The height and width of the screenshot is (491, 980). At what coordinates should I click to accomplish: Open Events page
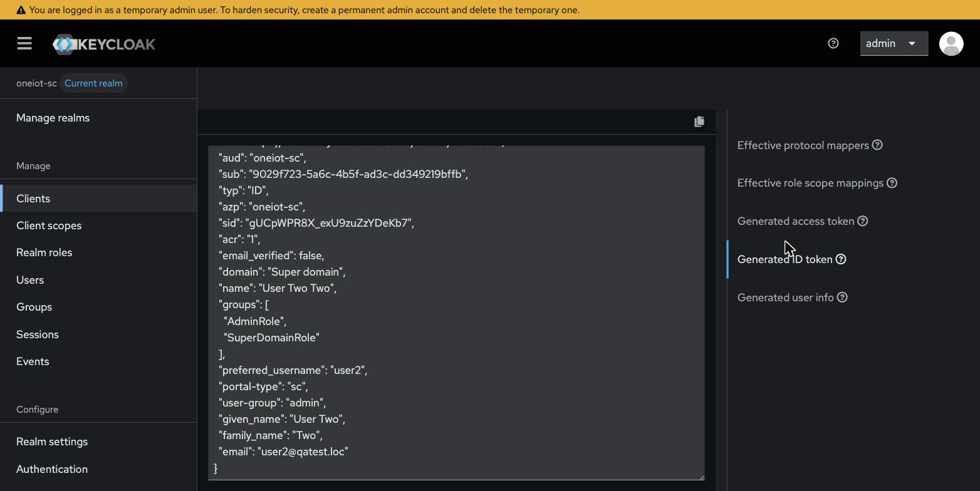pyautogui.click(x=98, y=361)
